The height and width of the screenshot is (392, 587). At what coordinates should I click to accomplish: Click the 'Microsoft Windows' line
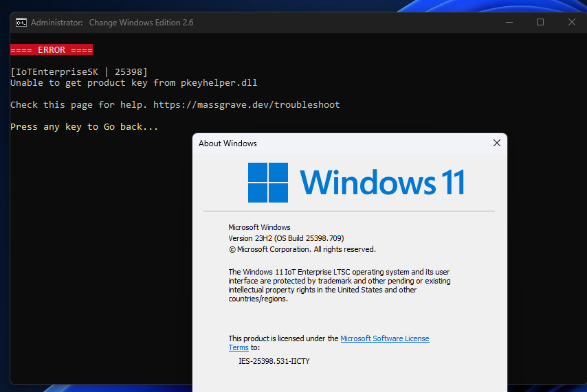[259, 227]
